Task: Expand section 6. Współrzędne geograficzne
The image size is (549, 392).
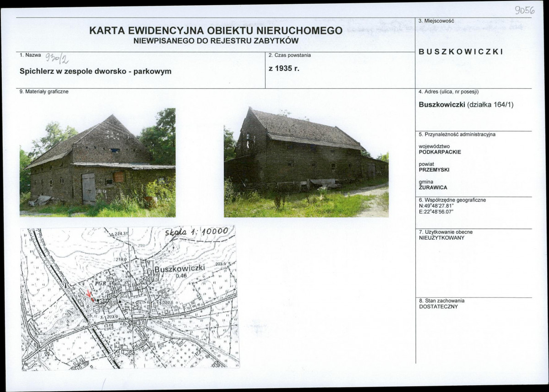Action: (452, 200)
